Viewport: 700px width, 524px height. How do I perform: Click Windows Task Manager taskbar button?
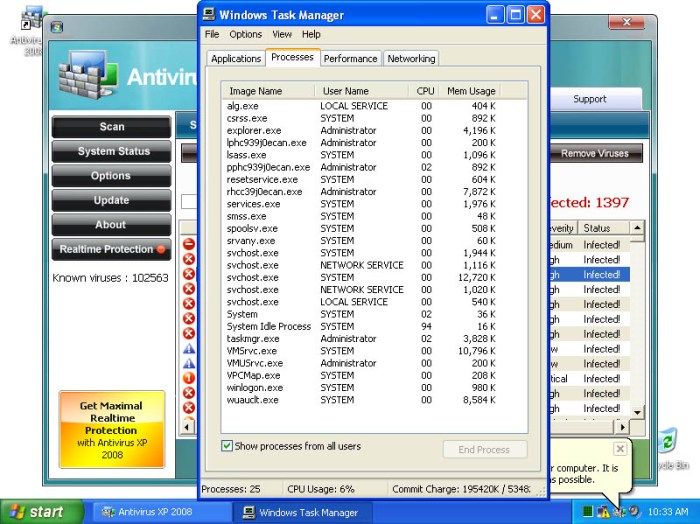click(x=304, y=512)
